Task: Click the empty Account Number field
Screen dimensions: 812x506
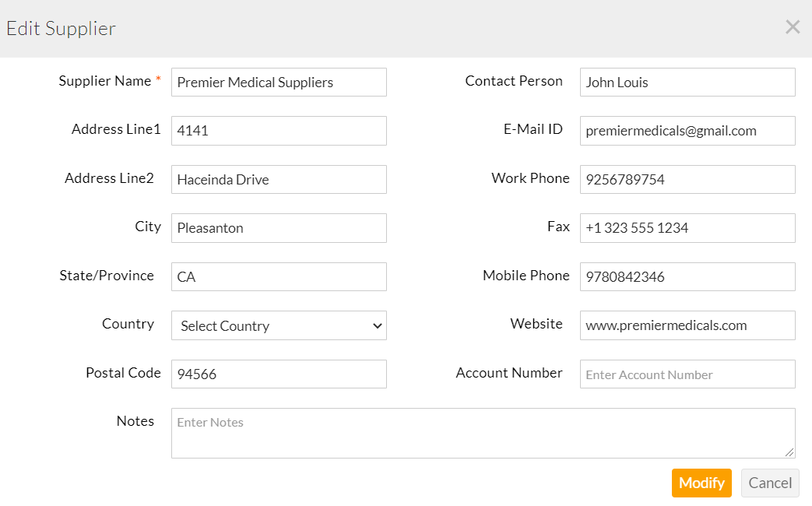Action: pos(687,374)
